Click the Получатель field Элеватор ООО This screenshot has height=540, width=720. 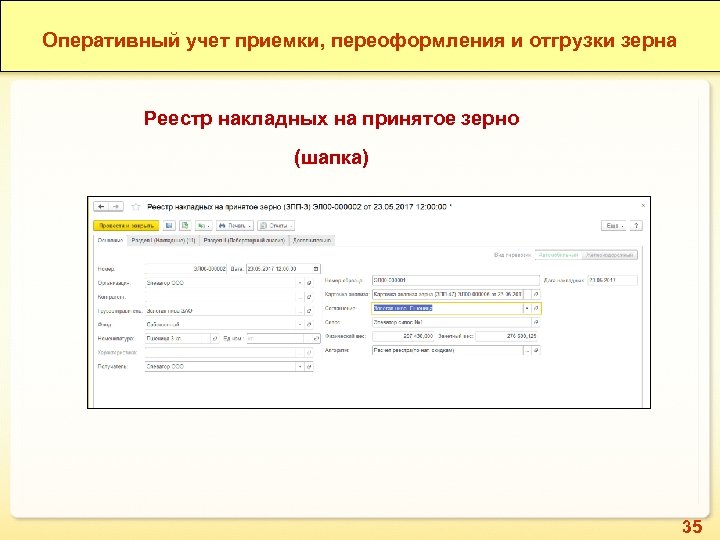(x=220, y=366)
